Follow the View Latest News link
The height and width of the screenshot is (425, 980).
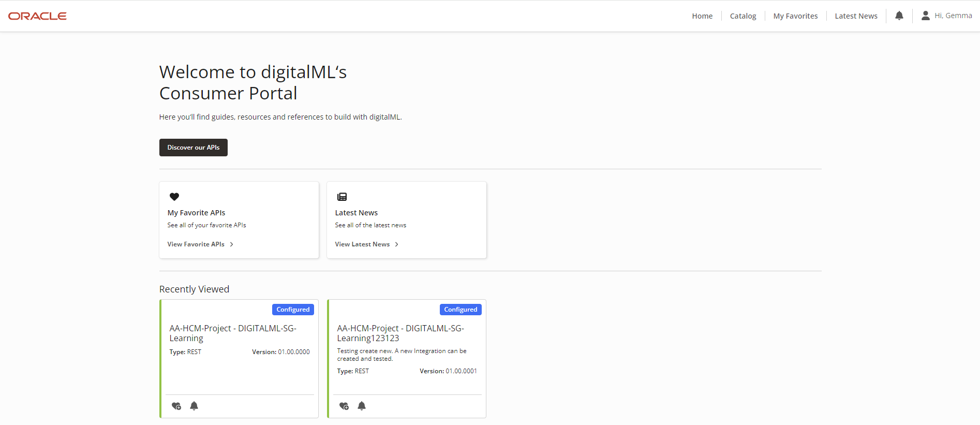[362, 244]
